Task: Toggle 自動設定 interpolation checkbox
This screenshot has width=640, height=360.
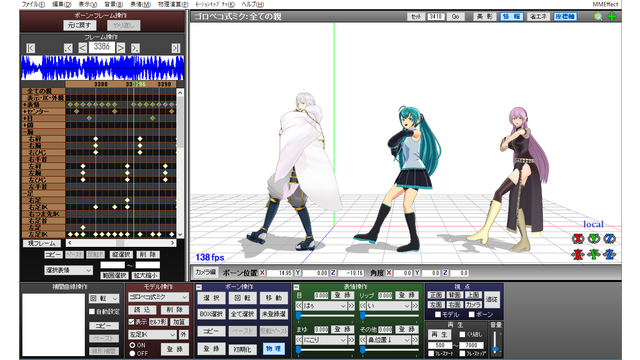Action: coord(92,311)
